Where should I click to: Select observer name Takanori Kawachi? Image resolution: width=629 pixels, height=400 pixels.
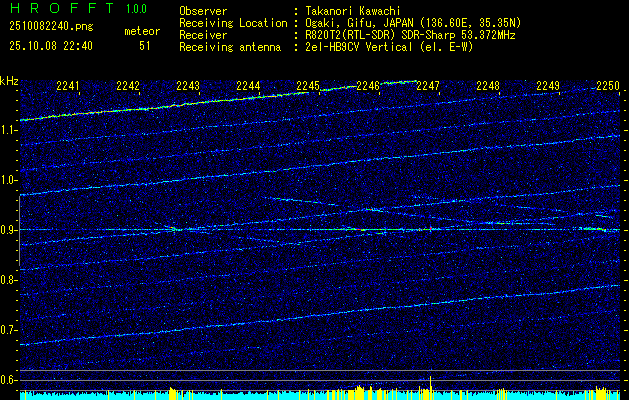tap(353, 11)
